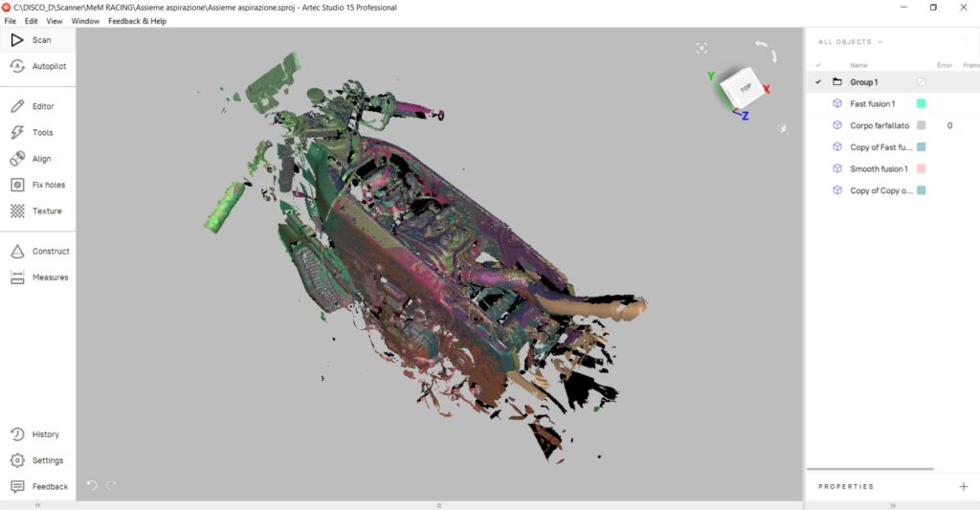This screenshot has height=510, width=980.
Task: Launch the Autopilot tool
Action: [37, 66]
